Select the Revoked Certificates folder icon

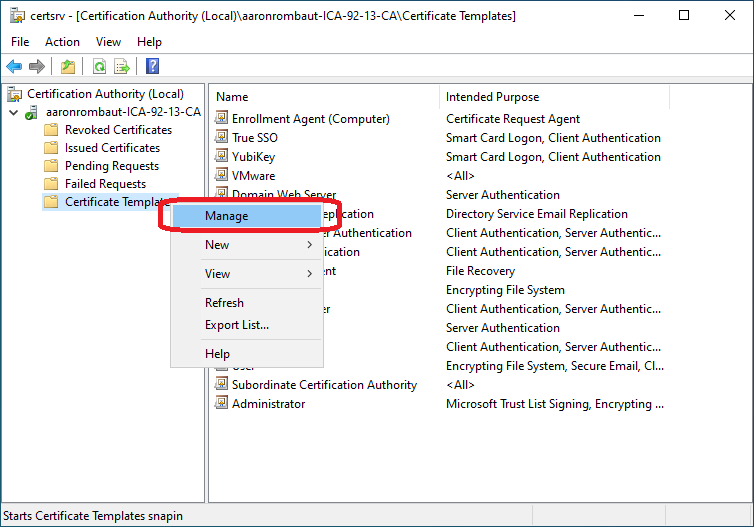click(51, 130)
